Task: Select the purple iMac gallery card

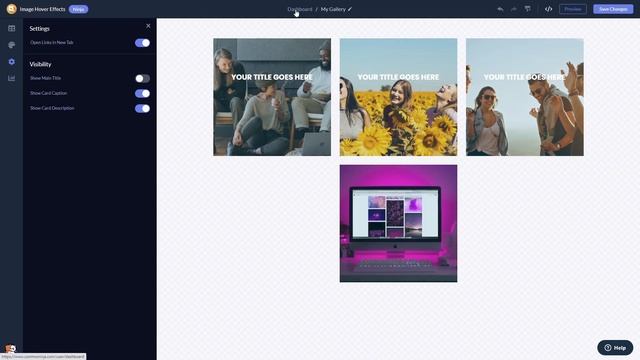Action: pyautogui.click(x=398, y=223)
